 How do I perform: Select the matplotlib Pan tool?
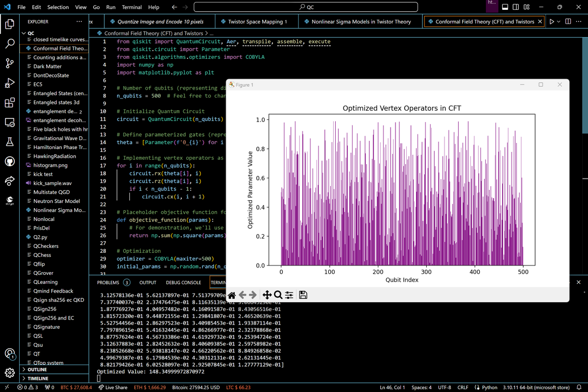click(267, 294)
